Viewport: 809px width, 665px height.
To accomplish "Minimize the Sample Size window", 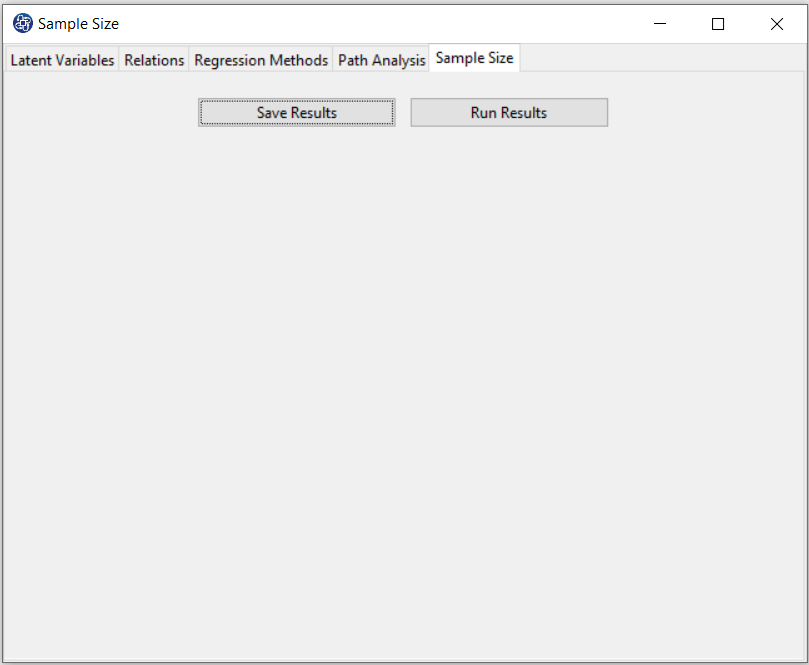I will (x=660, y=24).
